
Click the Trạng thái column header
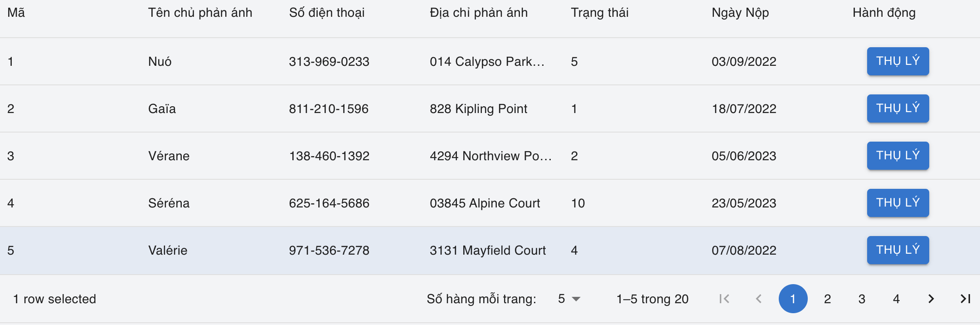pos(601,12)
